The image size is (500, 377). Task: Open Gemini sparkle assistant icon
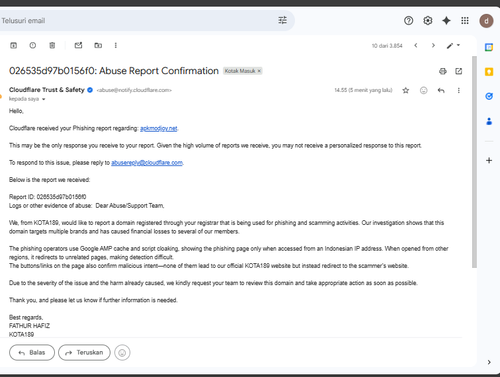click(446, 21)
